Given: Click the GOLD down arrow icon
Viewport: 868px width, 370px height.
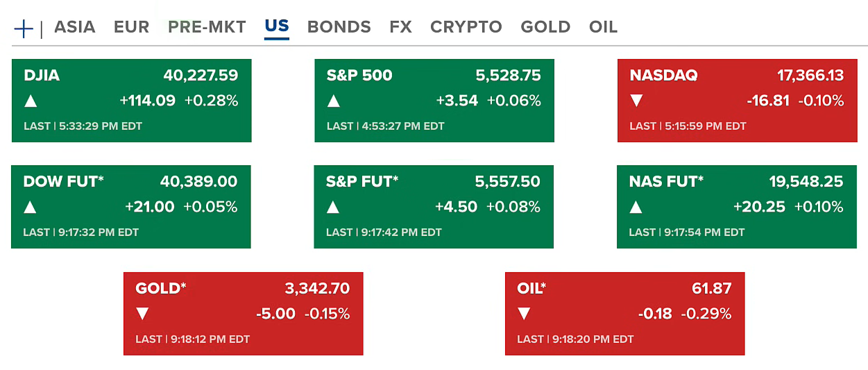Looking at the screenshot, I should click(143, 314).
